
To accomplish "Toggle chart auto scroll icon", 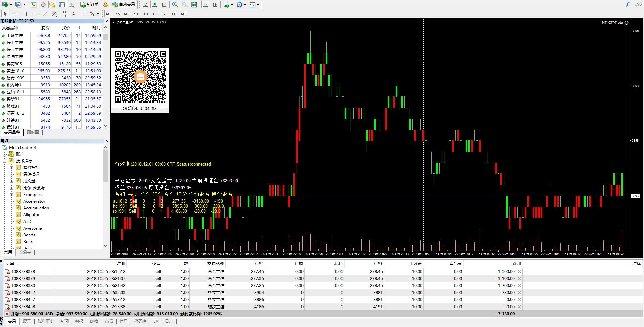I will (x=206, y=5).
